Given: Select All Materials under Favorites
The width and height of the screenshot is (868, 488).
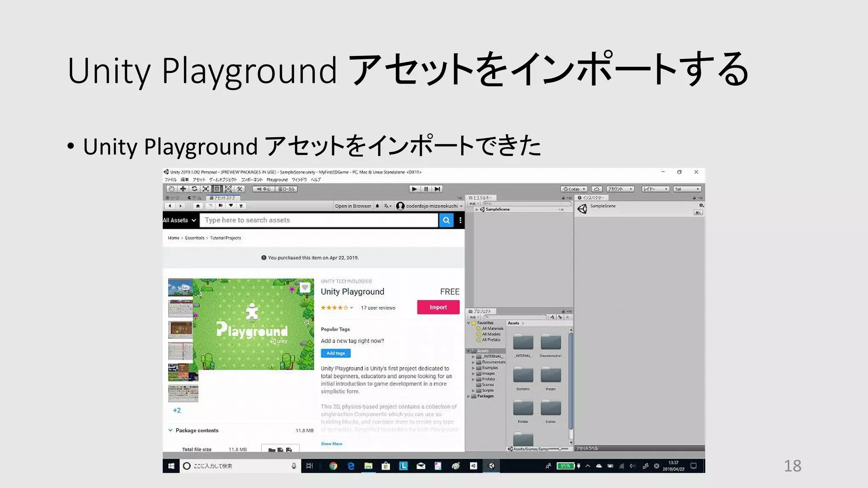Looking at the screenshot, I should [x=490, y=329].
